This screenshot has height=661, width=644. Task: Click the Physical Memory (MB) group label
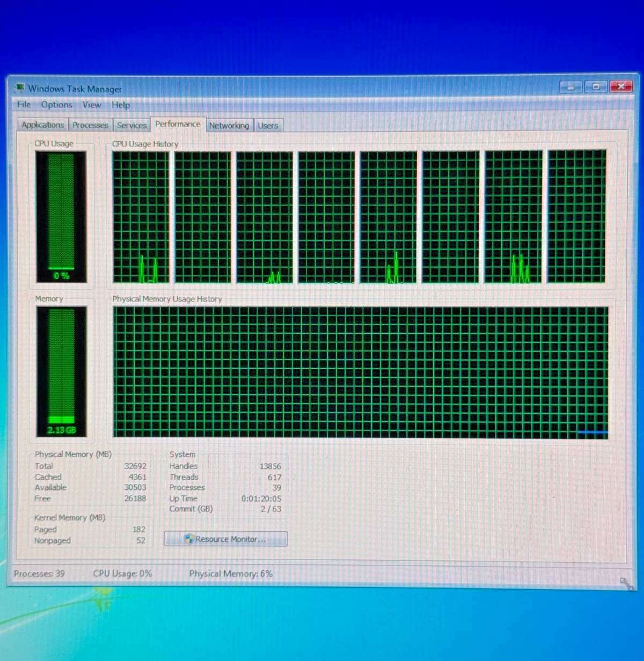point(73,454)
